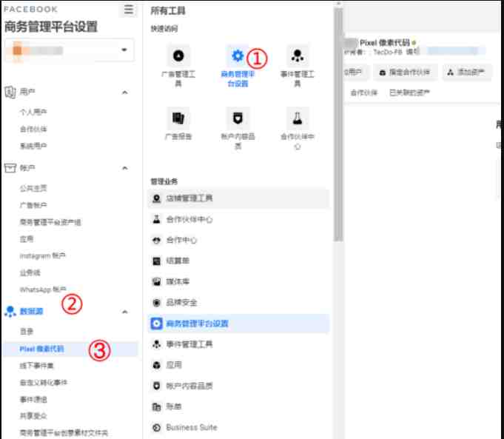Viewport: 504px width, 439px height.
Task: Select 合作中心 in 管理业务 list
Action: click(238, 241)
